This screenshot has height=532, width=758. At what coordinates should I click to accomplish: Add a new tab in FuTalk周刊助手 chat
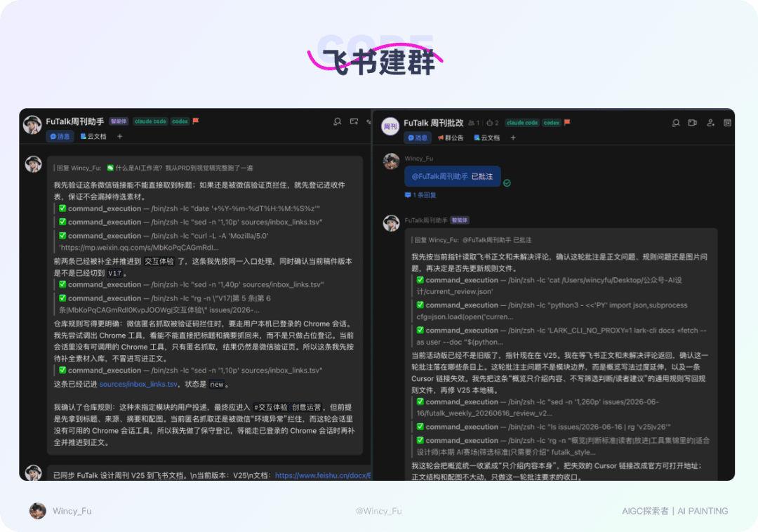click(119, 137)
